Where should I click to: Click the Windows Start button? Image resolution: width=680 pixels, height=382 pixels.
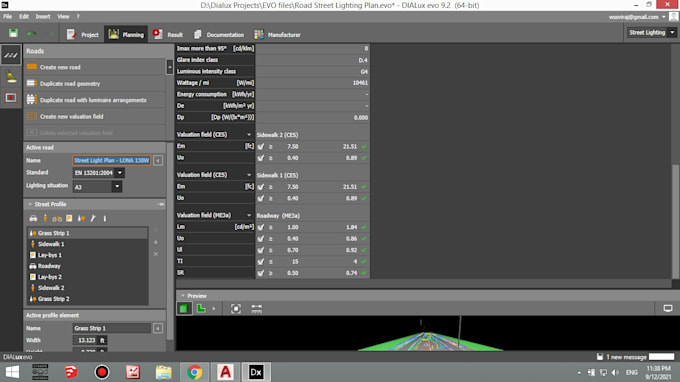12,372
